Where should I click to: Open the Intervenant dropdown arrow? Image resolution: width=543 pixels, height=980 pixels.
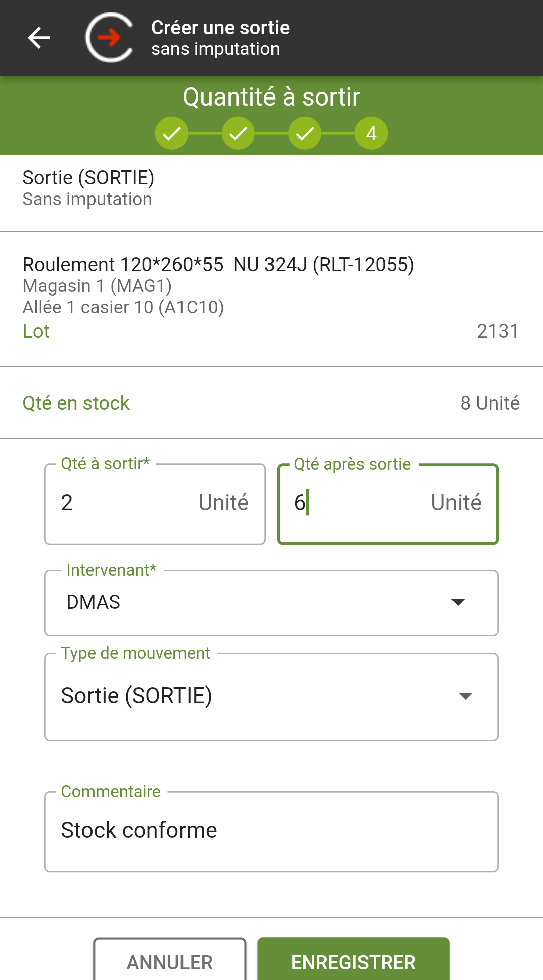coord(458,602)
